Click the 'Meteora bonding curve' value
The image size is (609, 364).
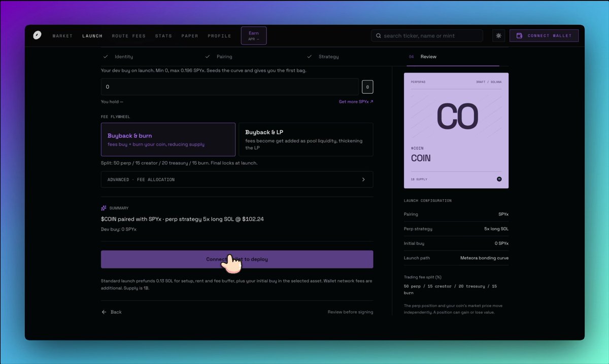pyautogui.click(x=484, y=258)
